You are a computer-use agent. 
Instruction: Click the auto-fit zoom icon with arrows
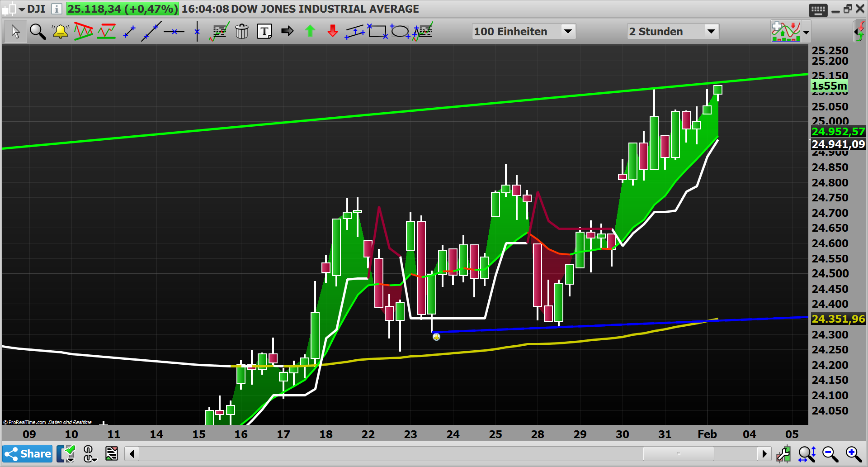click(x=807, y=454)
